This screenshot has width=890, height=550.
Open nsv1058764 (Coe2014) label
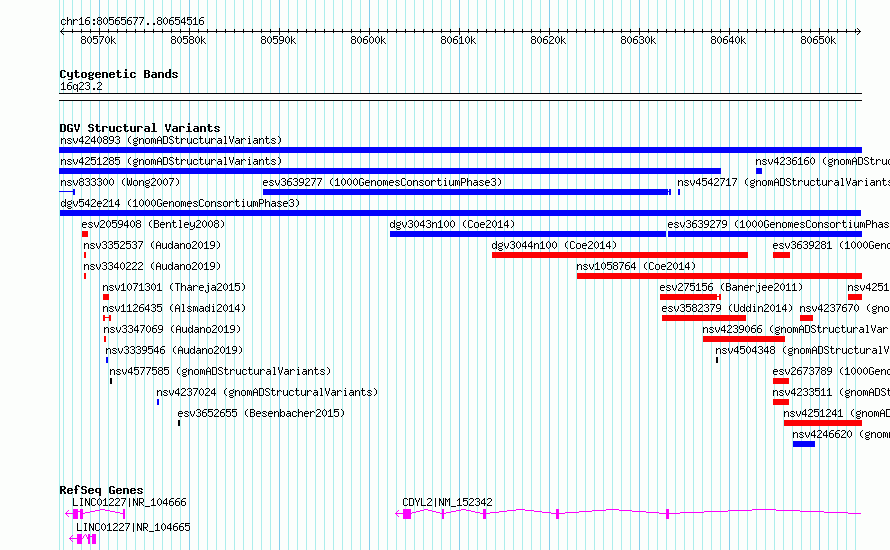(x=636, y=266)
